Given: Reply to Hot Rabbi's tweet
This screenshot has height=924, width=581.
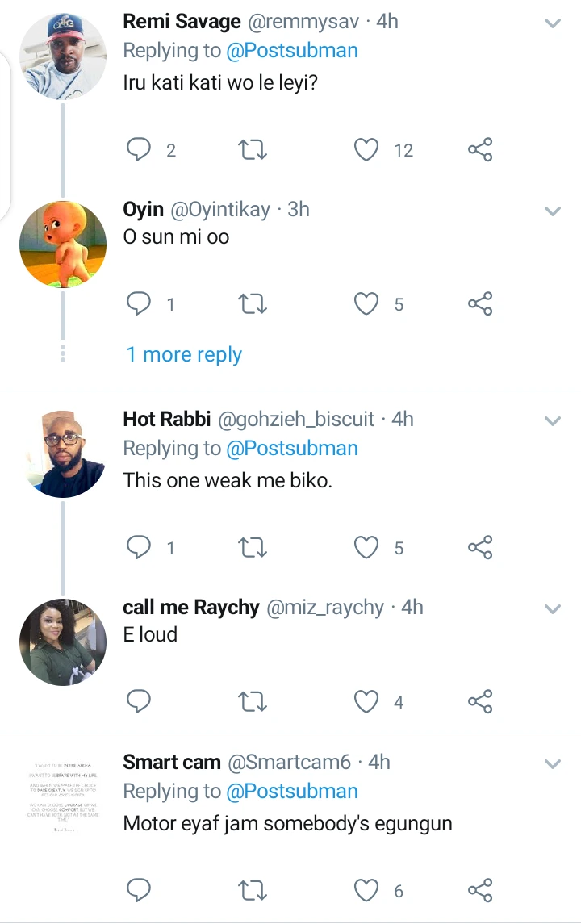Looking at the screenshot, I should (x=140, y=548).
